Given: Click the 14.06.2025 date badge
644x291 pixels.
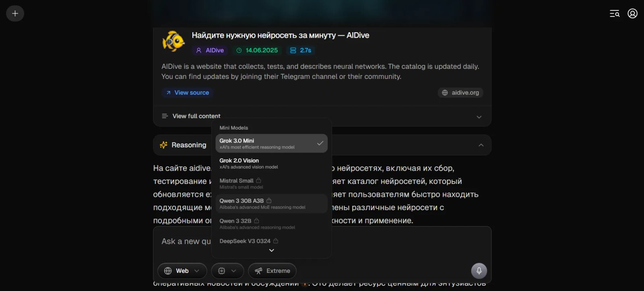Looking at the screenshot, I should (x=257, y=50).
